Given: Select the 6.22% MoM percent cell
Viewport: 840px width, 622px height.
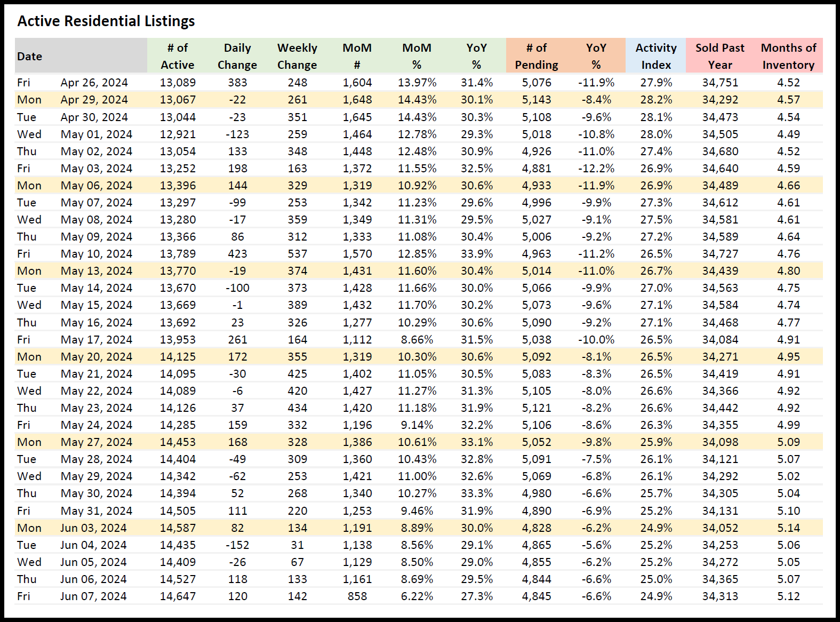Looking at the screenshot, I should click(417, 596).
